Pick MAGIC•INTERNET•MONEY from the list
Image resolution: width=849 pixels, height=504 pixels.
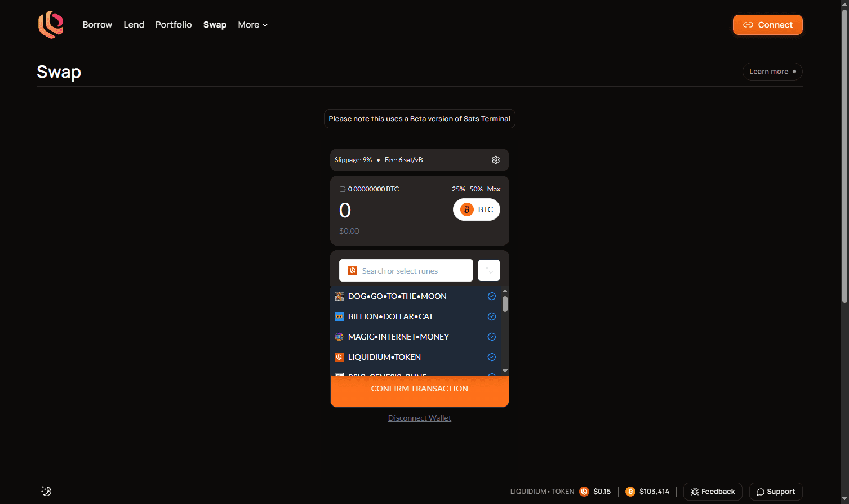point(416,337)
